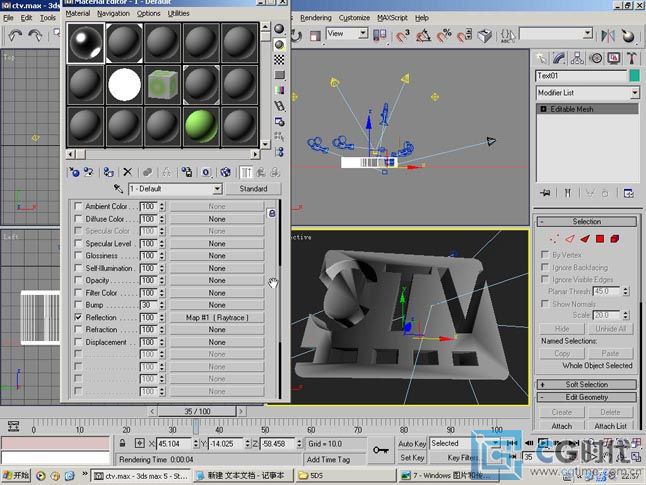Screen dimensions: 646x485
Task: Enable Displacement map checkbox
Action: click(x=78, y=342)
